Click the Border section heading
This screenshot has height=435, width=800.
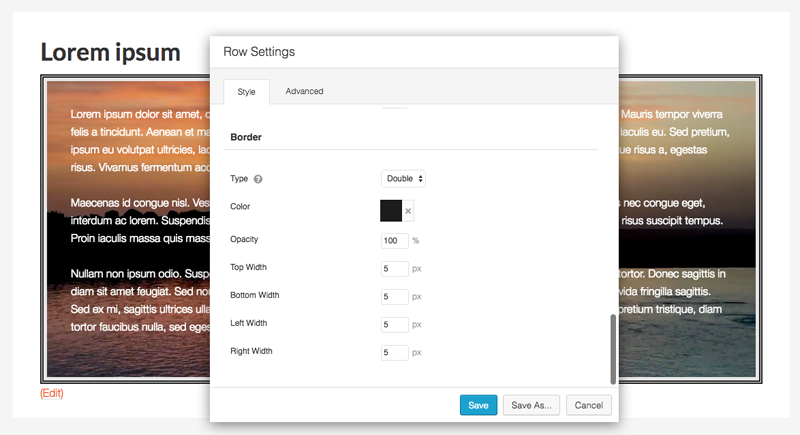[252, 136]
